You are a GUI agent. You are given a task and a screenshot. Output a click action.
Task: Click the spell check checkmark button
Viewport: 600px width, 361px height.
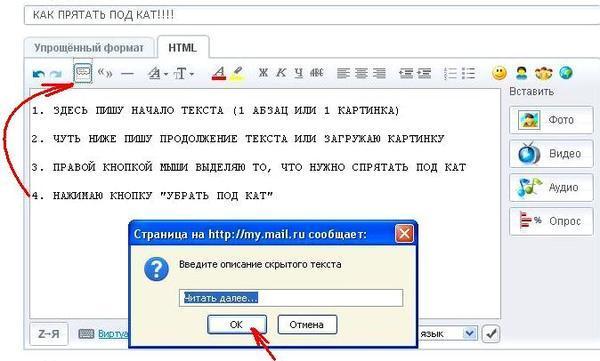point(491,333)
